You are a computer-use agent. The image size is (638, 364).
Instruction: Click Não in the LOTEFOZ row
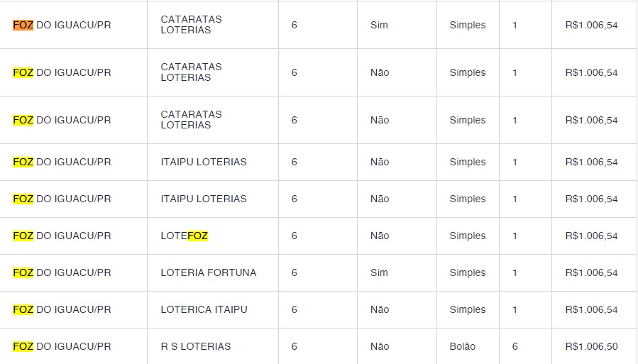(380, 236)
